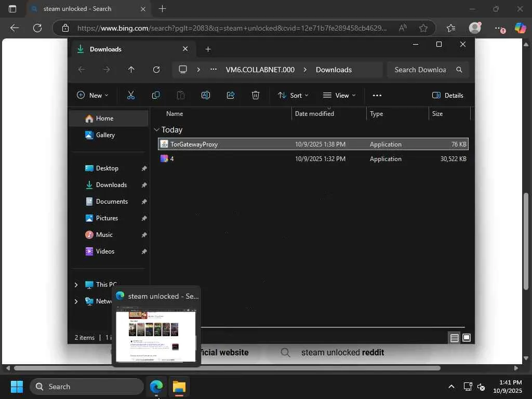
Task: Click the Edge Read aloud icon
Action: click(x=403, y=28)
